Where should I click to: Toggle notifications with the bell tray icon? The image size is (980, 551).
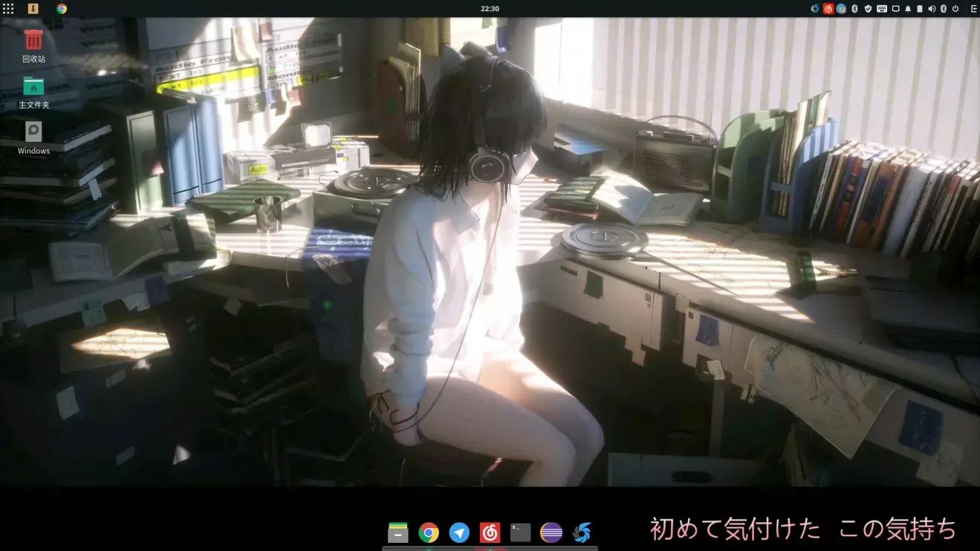908,8
